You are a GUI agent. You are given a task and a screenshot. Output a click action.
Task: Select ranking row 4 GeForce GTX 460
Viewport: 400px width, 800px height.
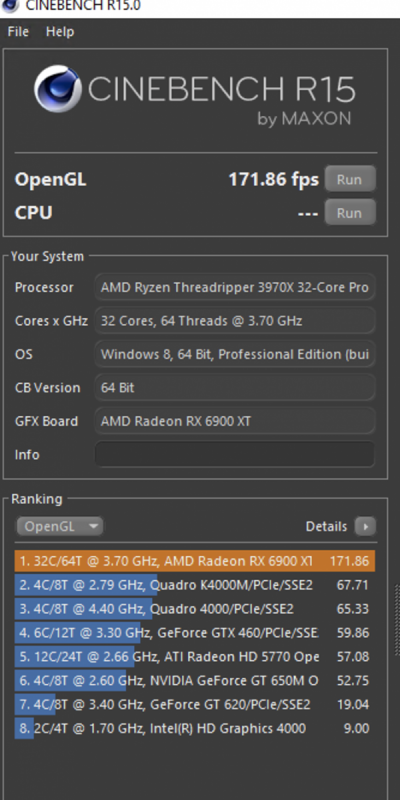[195, 633]
